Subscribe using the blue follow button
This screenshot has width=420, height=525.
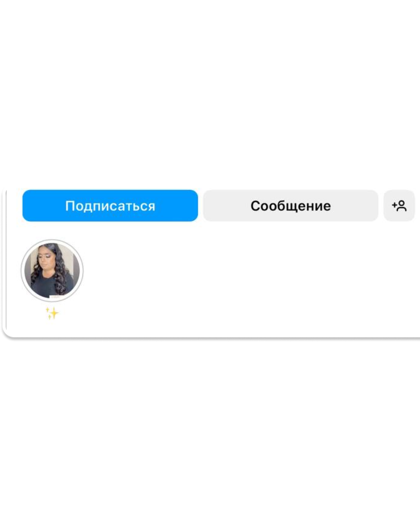tap(110, 206)
